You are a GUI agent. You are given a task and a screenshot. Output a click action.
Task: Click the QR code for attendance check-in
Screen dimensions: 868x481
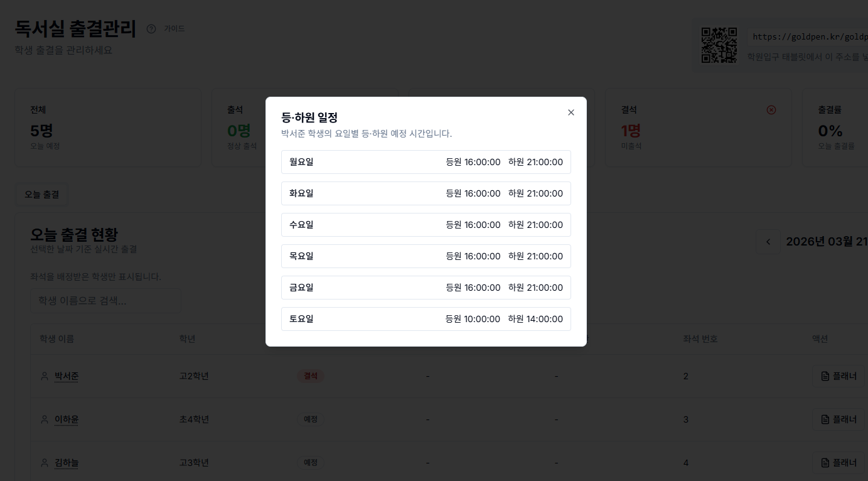(719, 45)
